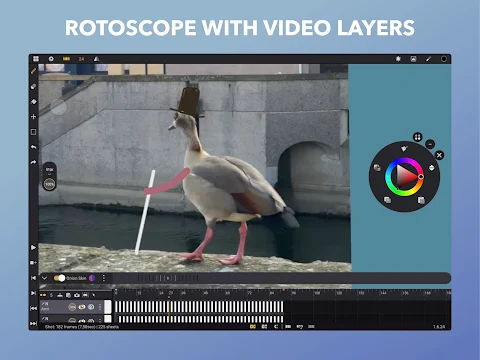This screenshot has width=480, height=360.
Task: Click the left palette icon on color wheel
Action: point(377,168)
